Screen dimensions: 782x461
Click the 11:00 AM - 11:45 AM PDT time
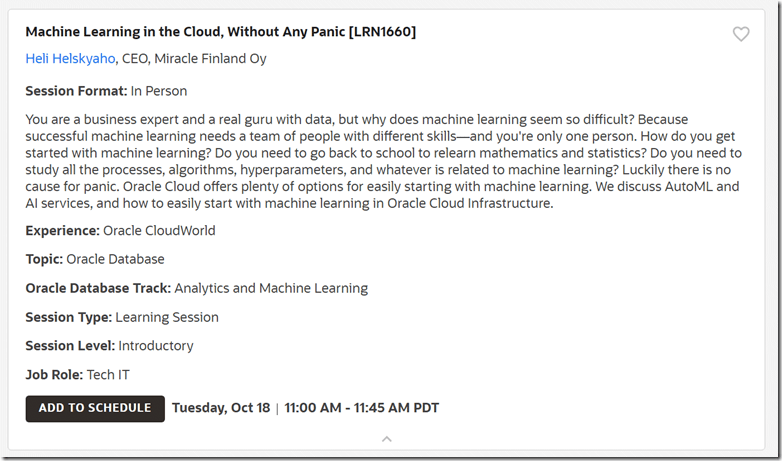pos(362,408)
